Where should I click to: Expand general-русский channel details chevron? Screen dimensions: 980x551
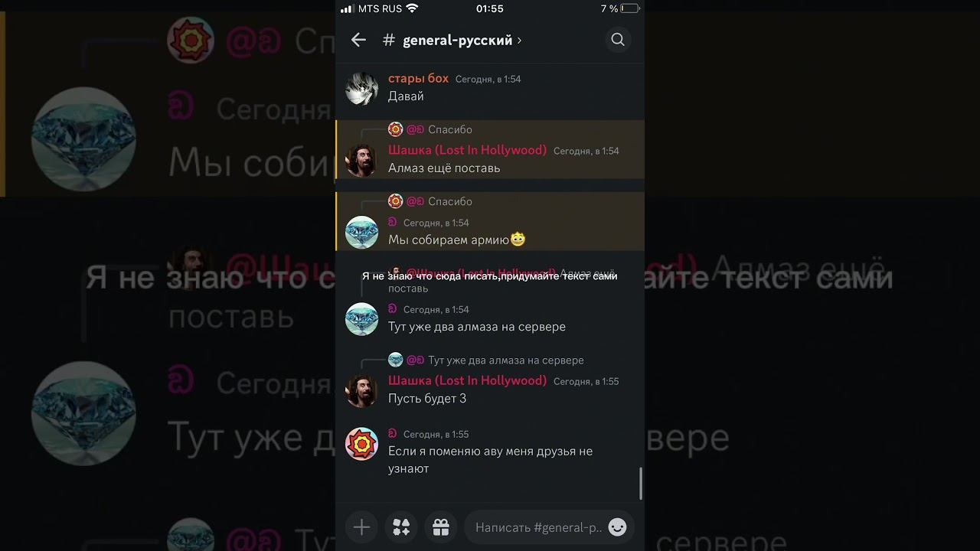(x=519, y=40)
